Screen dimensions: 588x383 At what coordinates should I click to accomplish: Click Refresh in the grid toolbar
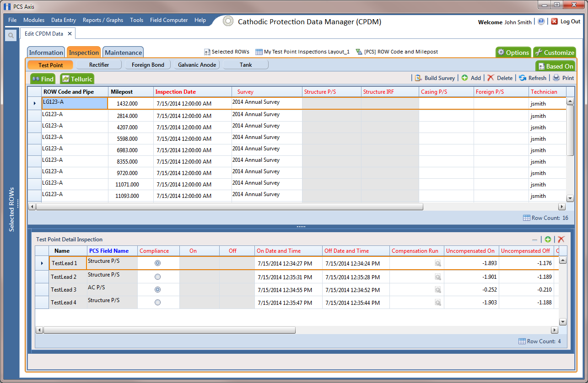(x=533, y=78)
